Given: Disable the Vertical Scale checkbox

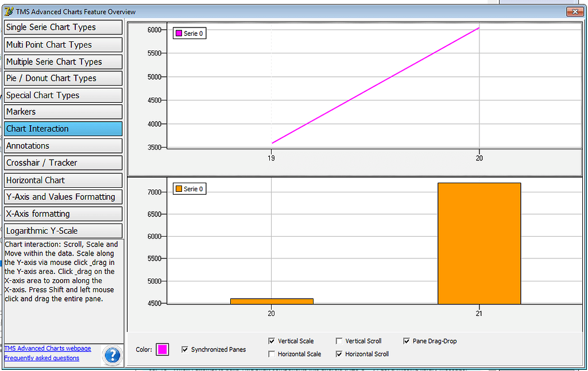Looking at the screenshot, I should pyautogui.click(x=272, y=341).
